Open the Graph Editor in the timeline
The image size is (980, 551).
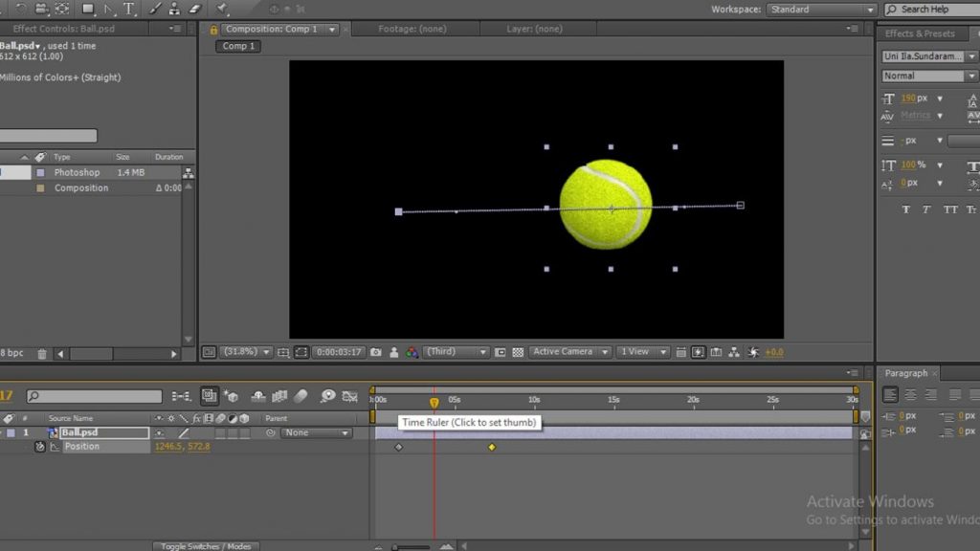point(350,395)
